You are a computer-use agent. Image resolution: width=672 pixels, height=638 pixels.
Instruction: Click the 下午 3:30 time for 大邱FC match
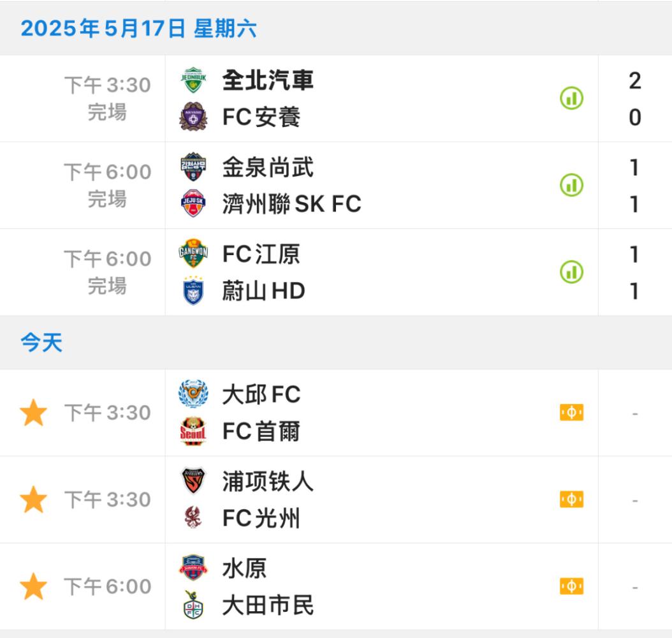click(x=108, y=413)
